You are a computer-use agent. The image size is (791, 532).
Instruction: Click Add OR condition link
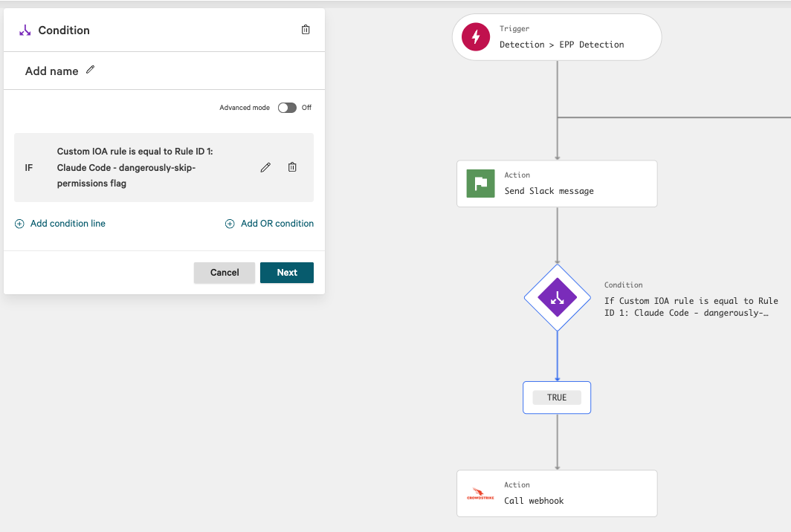pos(277,224)
